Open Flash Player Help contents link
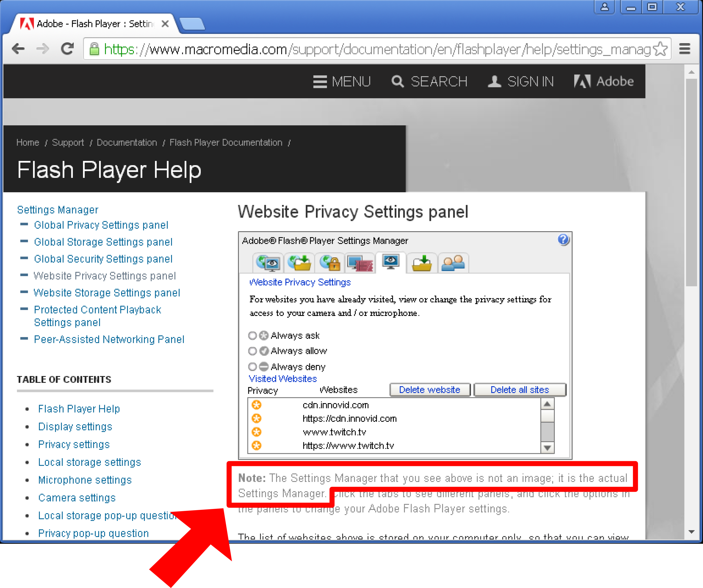The width and height of the screenshot is (703, 588). tap(79, 409)
